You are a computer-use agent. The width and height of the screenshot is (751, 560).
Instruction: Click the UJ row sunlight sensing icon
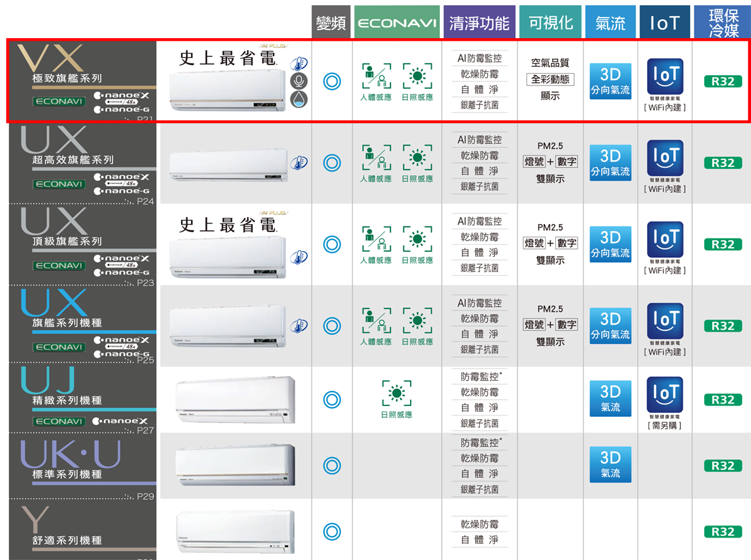(396, 393)
